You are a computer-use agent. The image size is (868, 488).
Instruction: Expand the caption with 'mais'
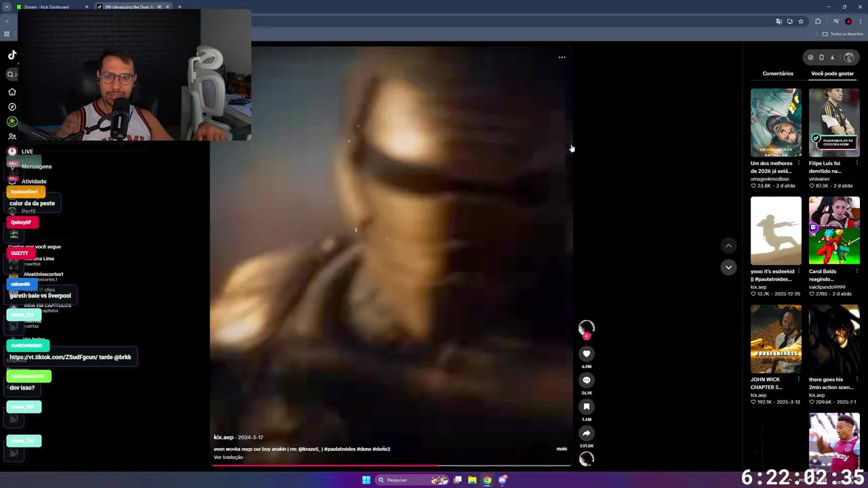(x=561, y=449)
